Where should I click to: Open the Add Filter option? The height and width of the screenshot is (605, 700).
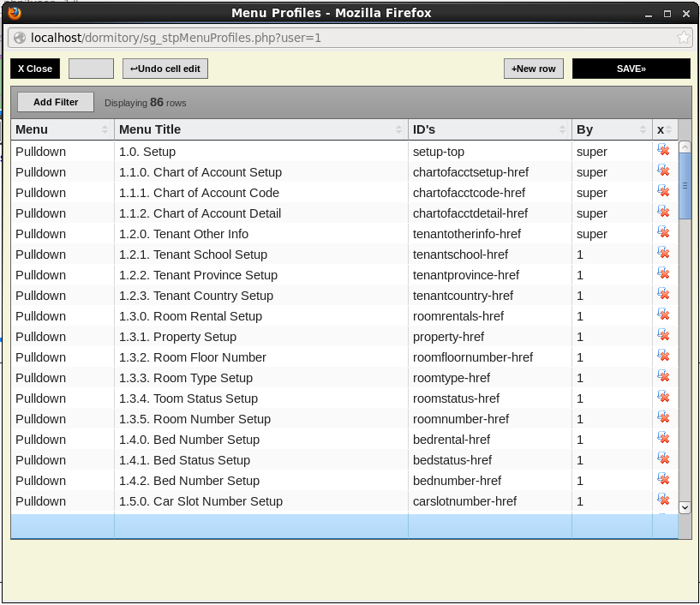tap(56, 102)
